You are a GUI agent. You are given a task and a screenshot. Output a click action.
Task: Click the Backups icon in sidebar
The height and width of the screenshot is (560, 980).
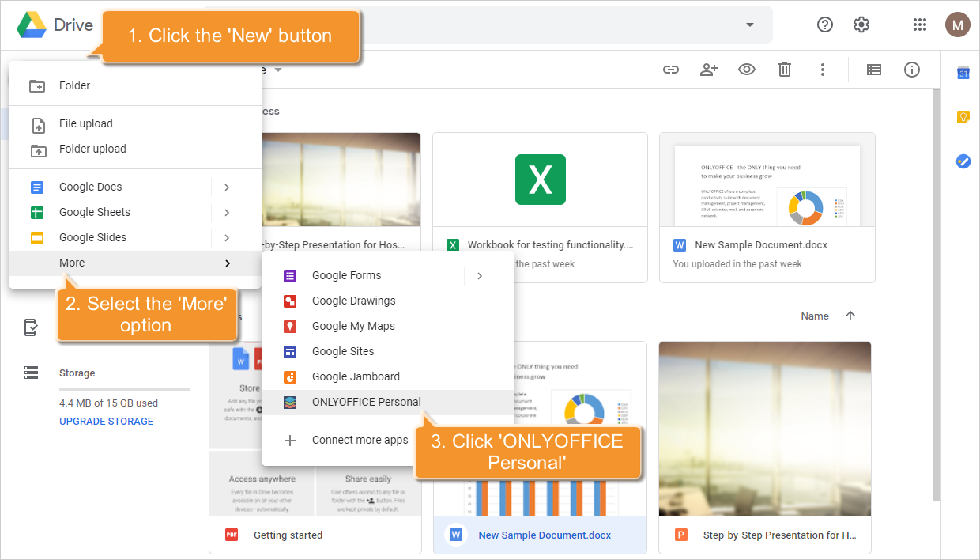click(x=31, y=327)
